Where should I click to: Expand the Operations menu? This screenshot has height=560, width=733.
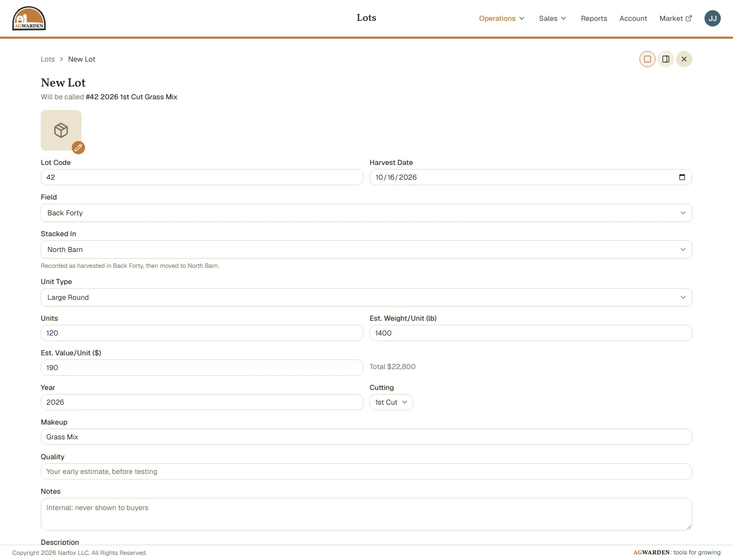[x=501, y=18]
